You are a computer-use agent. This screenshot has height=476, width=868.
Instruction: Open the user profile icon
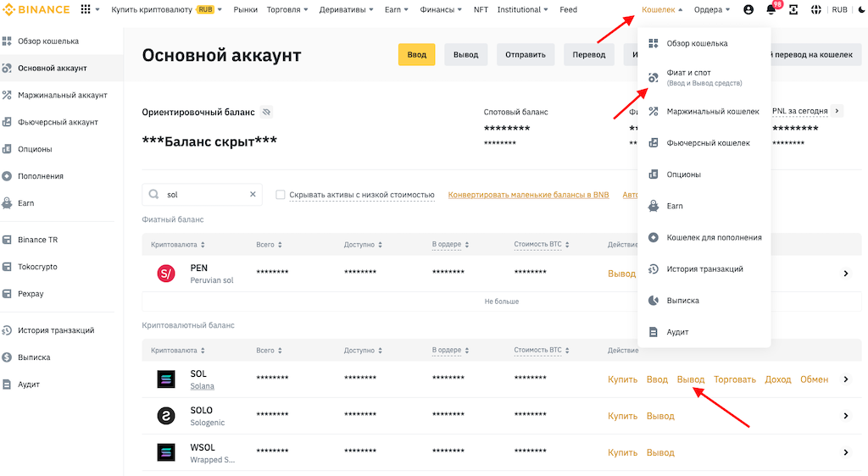coord(748,9)
